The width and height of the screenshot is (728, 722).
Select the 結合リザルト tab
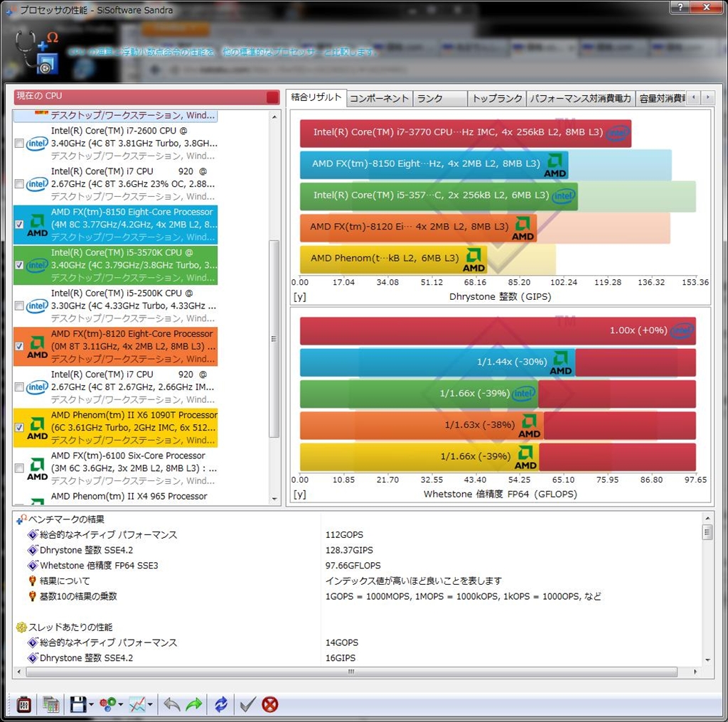coord(316,97)
